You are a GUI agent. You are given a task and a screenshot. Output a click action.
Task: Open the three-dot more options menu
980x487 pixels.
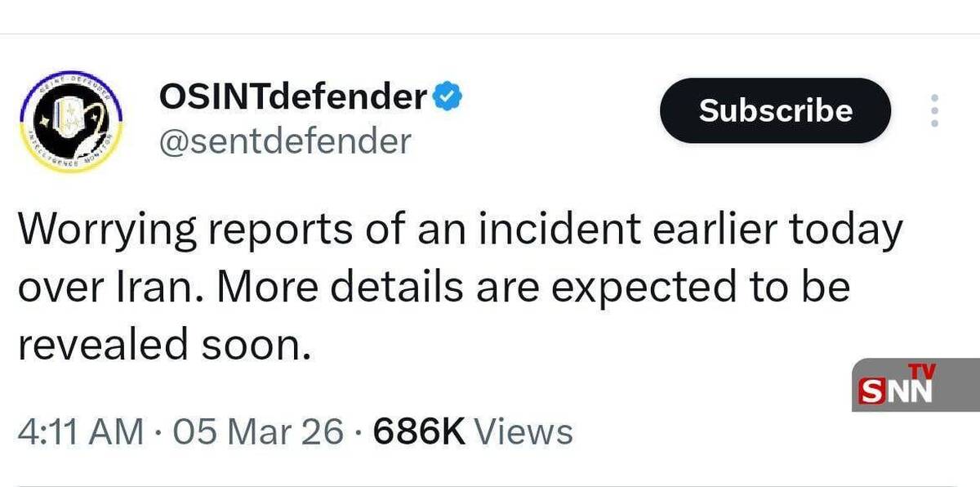point(935,110)
